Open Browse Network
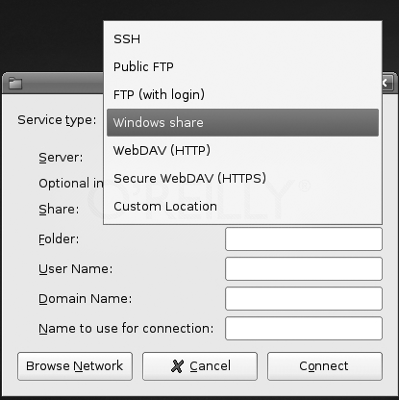Screen dimensions: 399x400 pos(75,366)
